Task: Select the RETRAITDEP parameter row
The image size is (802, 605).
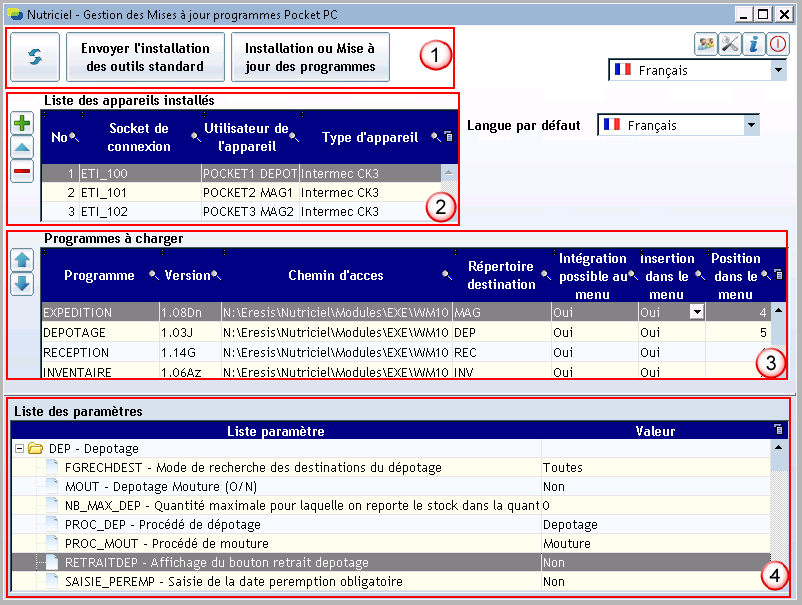Action: click(391, 563)
